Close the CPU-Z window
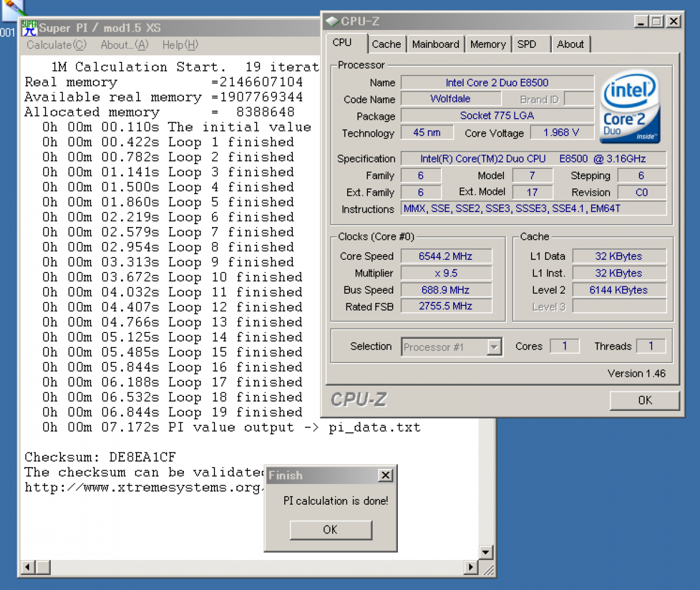Screen dimensions: 700x590 click(673, 22)
